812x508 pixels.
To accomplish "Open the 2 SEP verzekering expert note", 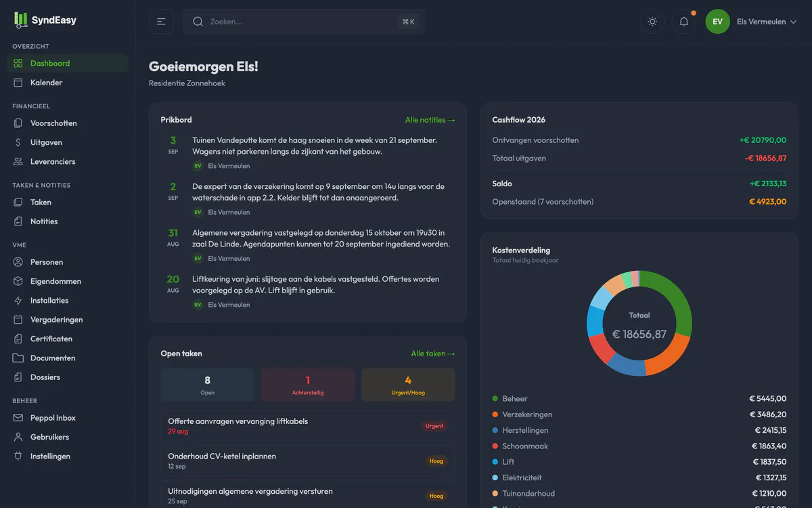I will 308,198.
